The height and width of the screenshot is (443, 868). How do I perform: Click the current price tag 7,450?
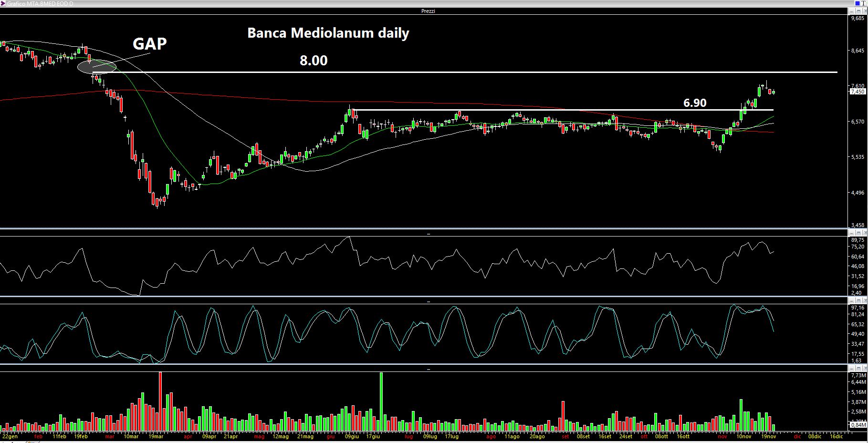(857, 92)
